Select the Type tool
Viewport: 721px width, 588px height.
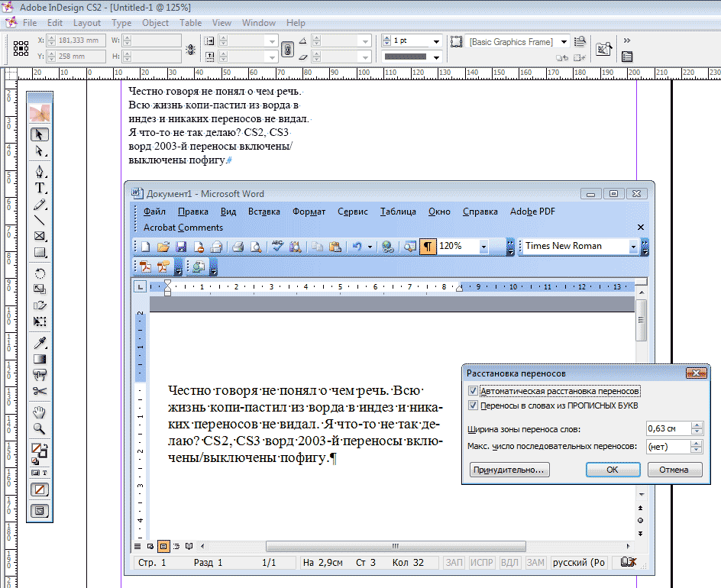click(40, 188)
